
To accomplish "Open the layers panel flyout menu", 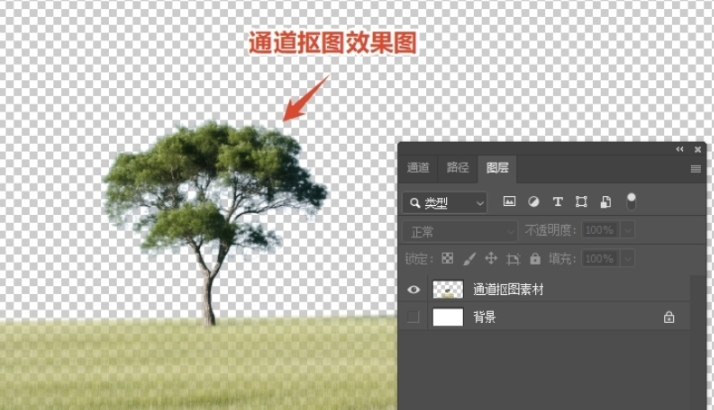I will pos(695,169).
